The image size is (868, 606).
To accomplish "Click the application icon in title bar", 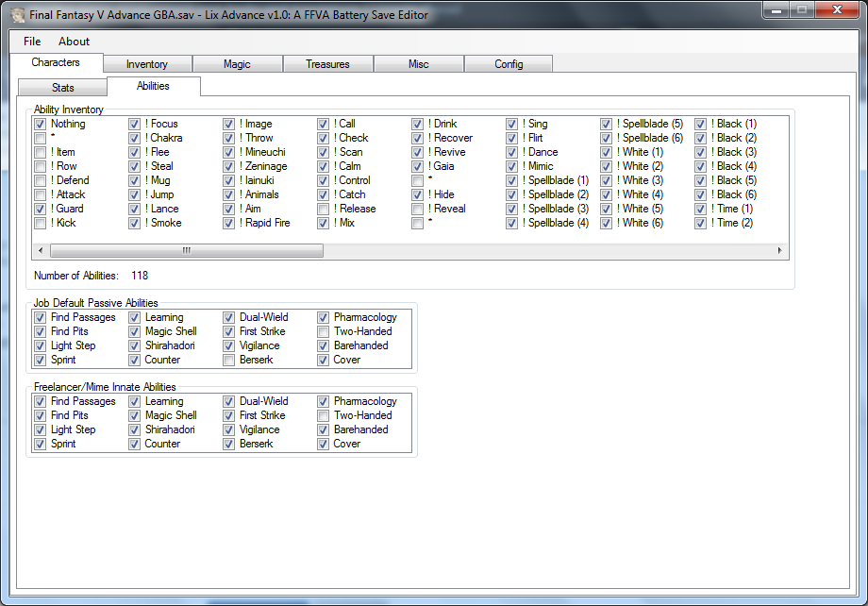I will 18,15.
